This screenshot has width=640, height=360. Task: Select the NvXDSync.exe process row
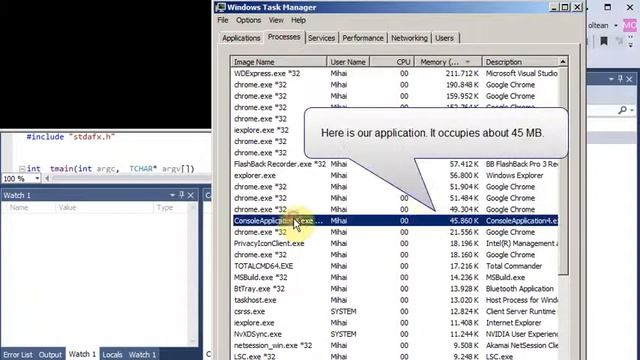[395, 334]
